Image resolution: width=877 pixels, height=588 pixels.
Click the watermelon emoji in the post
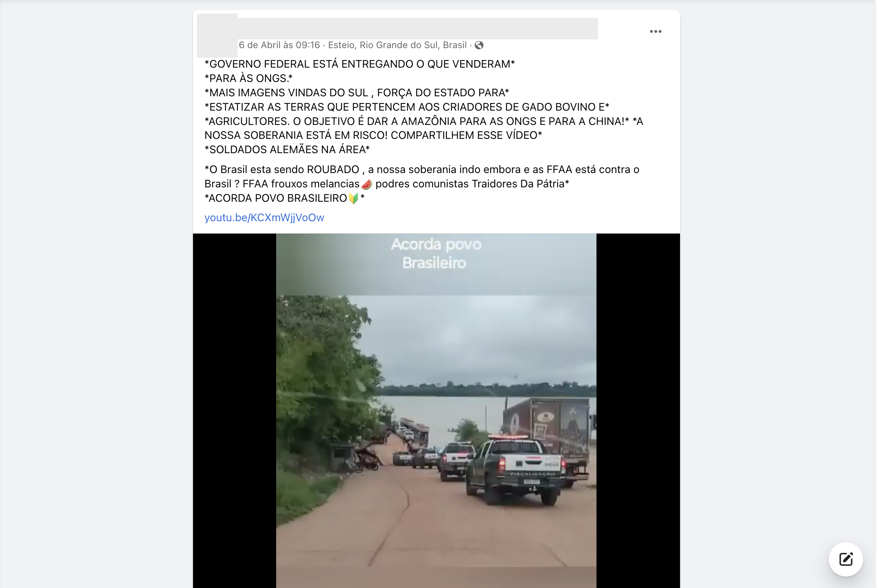366,184
